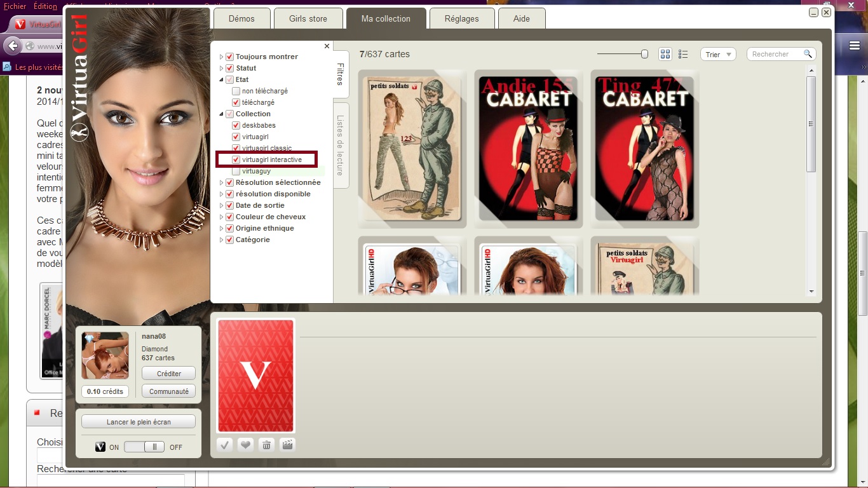The height and width of the screenshot is (488, 868).
Task: Collapse the Etat filter group
Action: coord(222,79)
